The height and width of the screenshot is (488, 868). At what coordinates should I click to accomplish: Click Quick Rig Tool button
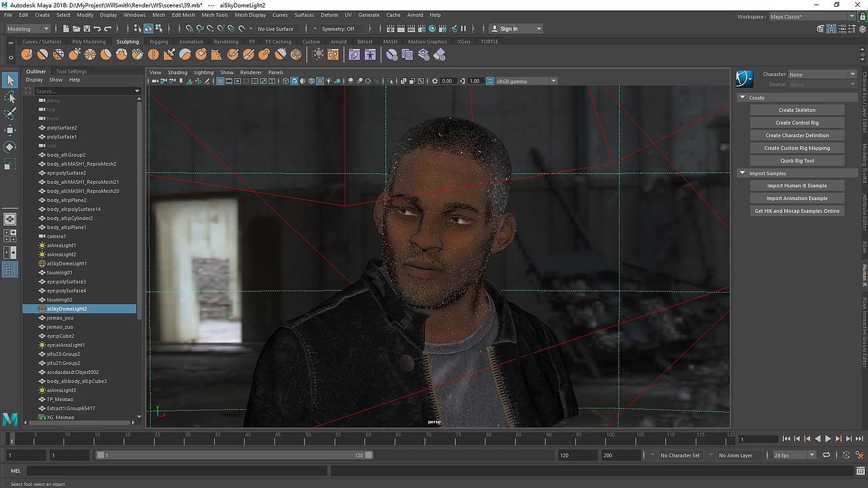click(x=797, y=161)
